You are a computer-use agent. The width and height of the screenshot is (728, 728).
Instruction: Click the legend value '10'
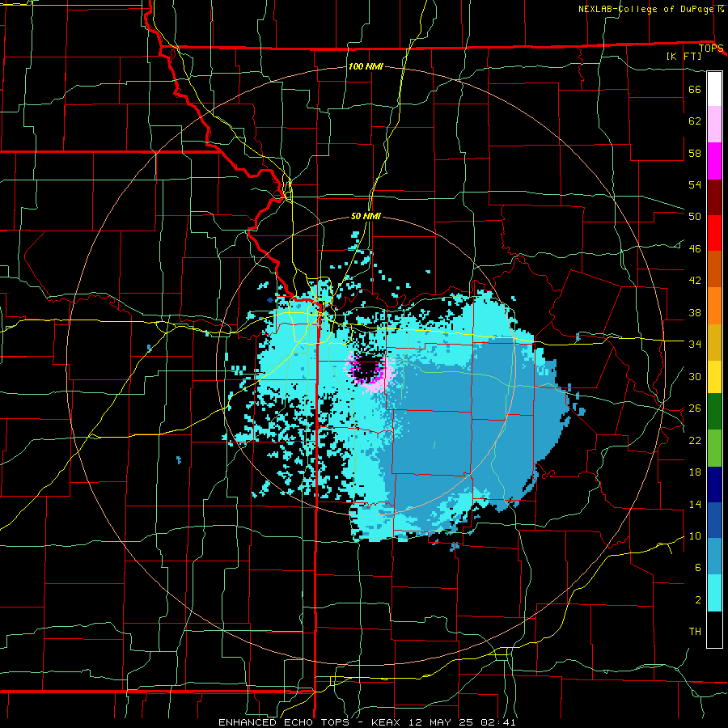tap(695, 535)
